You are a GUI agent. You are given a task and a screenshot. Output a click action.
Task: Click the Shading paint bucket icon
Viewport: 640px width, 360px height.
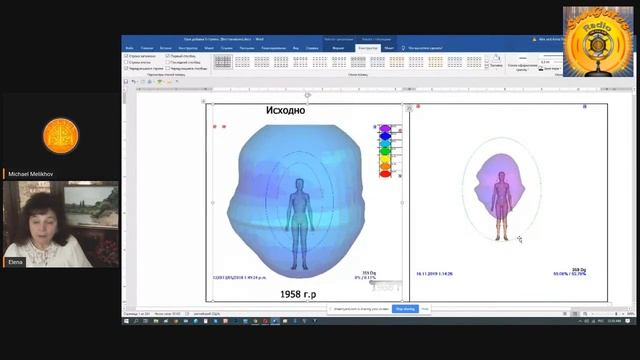[x=496, y=58]
